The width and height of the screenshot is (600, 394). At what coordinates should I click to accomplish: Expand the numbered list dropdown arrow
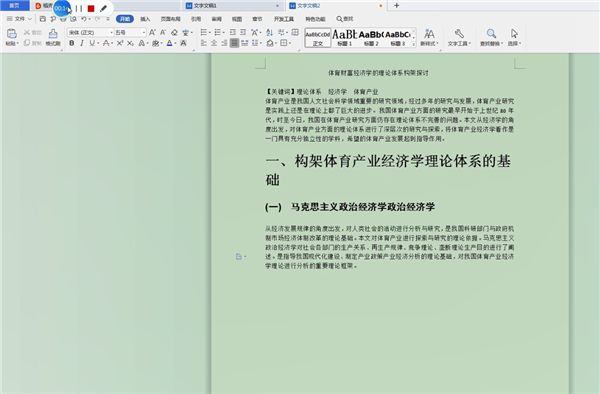tap(224, 33)
